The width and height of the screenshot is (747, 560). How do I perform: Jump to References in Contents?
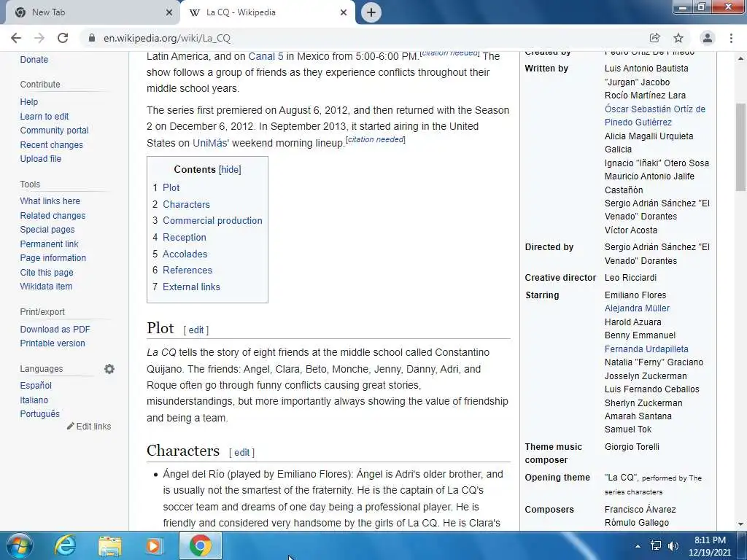click(187, 270)
